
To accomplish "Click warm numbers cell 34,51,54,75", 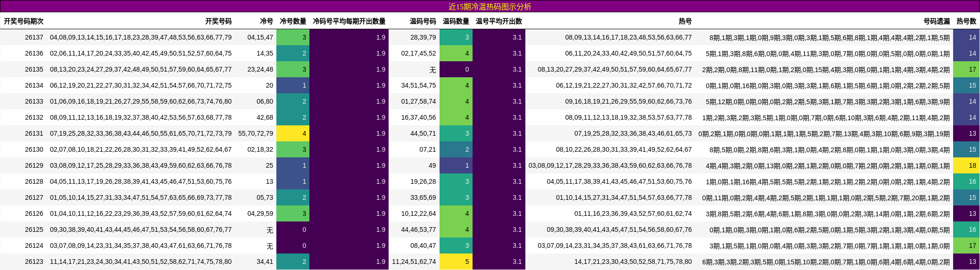I will coord(419,85).
